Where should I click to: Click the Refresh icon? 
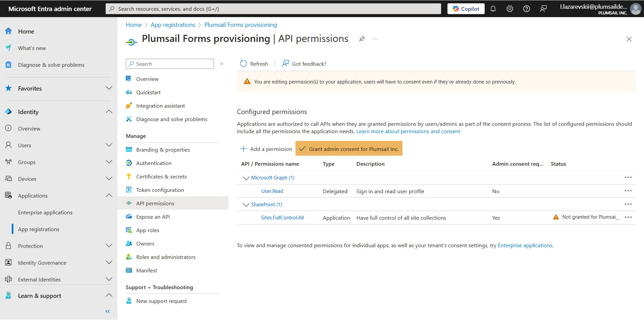click(x=244, y=63)
